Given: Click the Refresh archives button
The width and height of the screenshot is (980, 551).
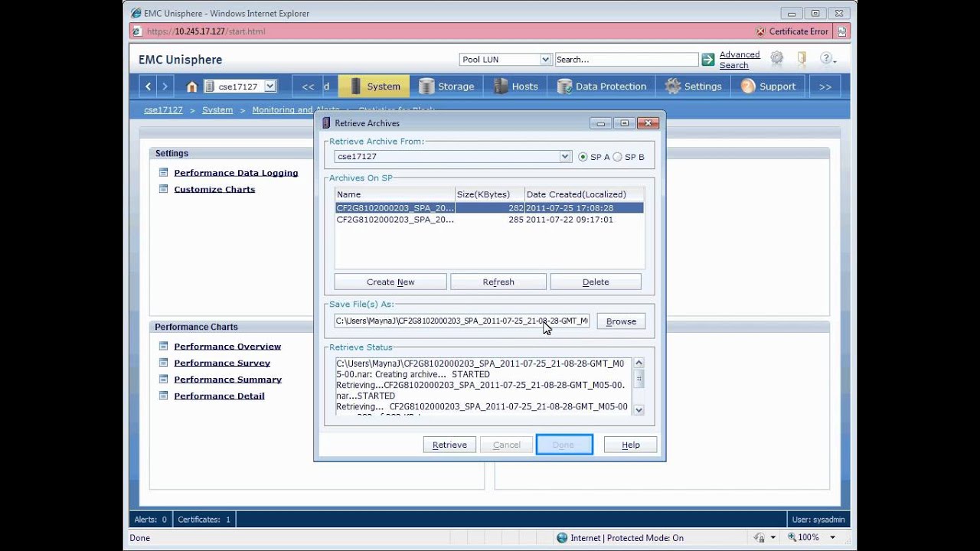Looking at the screenshot, I should pos(498,282).
